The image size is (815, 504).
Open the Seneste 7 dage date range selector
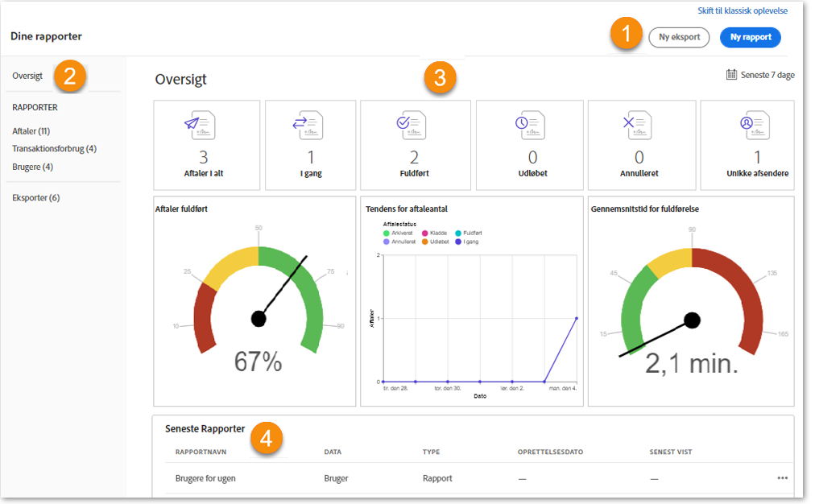[x=767, y=75]
